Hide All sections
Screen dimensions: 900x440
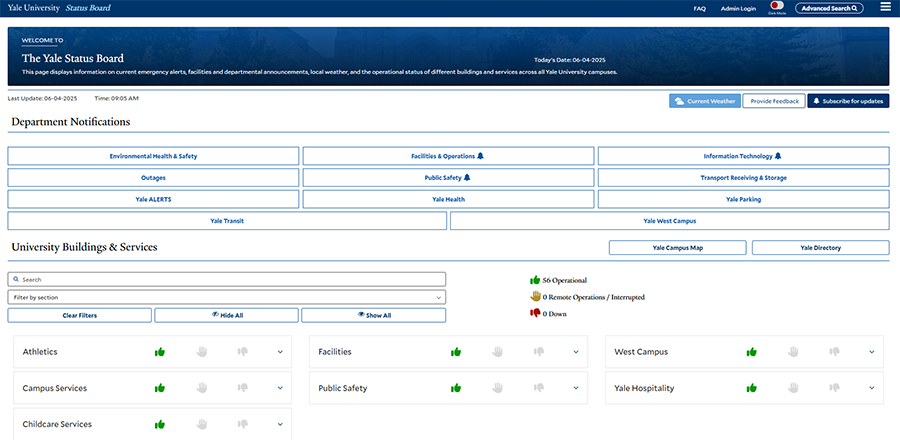pyautogui.click(x=227, y=316)
